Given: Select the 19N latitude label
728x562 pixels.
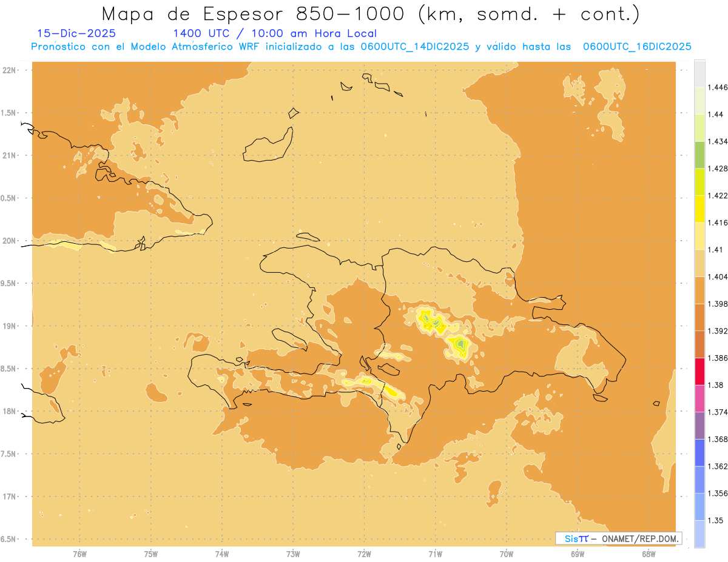Looking at the screenshot, I should pos(10,326).
